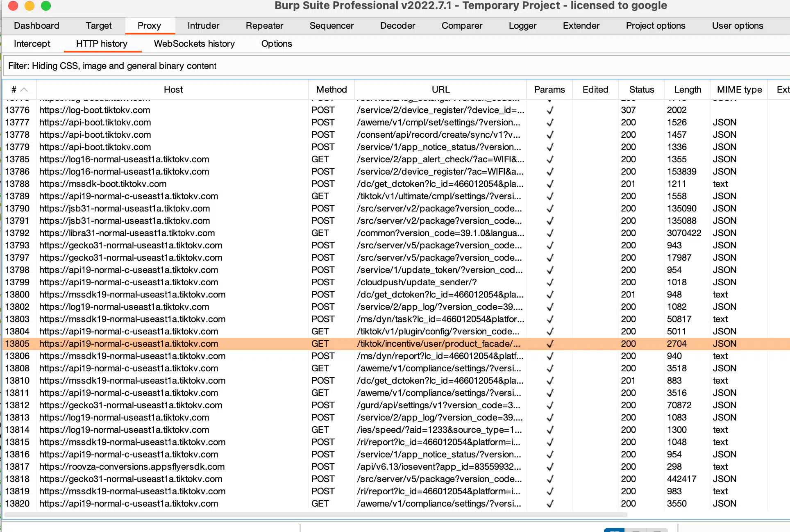Click the Host column header
The height and width of the screenshot is (532, 790).
pos(173,90)
